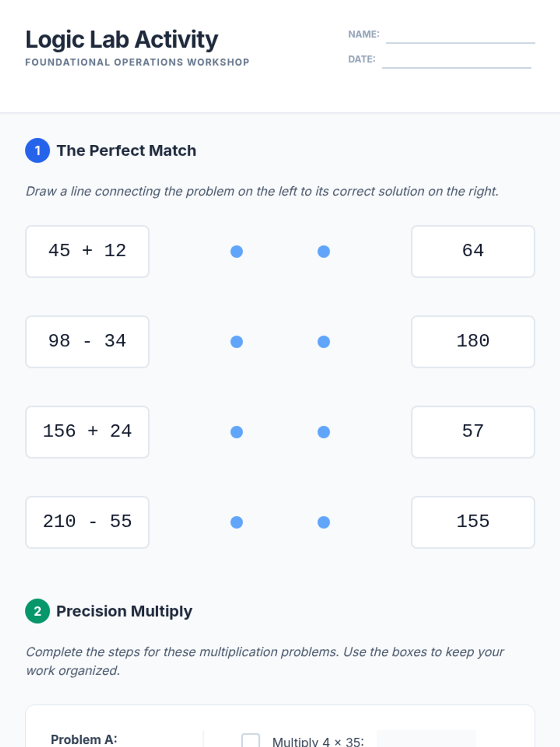Screen dimensions: 560x747
Task: Click the connector dot beside 210 - 55
Action: [x=237, y=522]
